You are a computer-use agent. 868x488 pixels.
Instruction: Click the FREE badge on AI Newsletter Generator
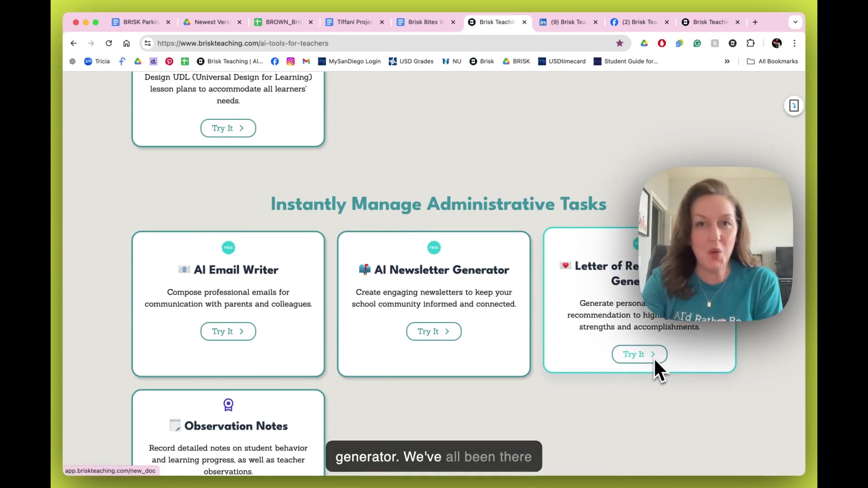434,248
